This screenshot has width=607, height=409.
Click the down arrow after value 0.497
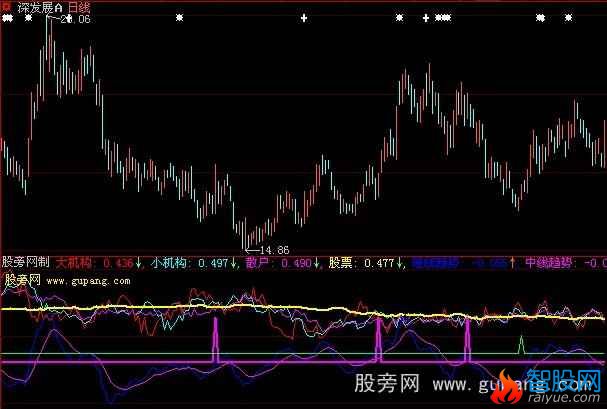point(233,263)
